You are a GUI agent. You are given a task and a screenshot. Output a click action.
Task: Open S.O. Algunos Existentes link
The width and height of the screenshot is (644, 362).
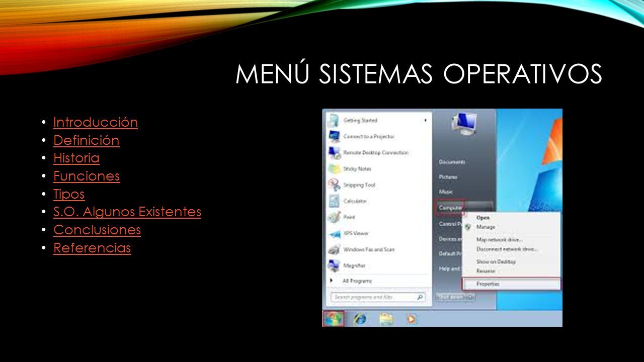coord(127,212)
